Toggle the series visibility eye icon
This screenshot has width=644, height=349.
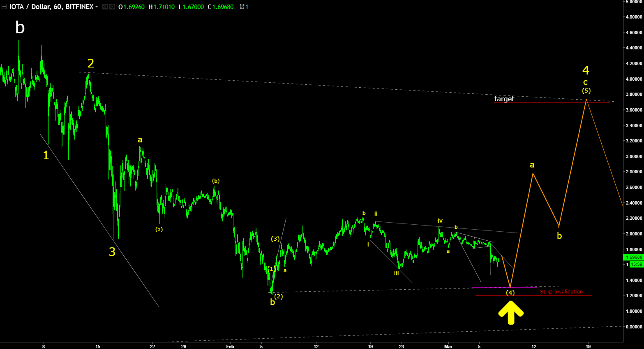coord(105,7)
